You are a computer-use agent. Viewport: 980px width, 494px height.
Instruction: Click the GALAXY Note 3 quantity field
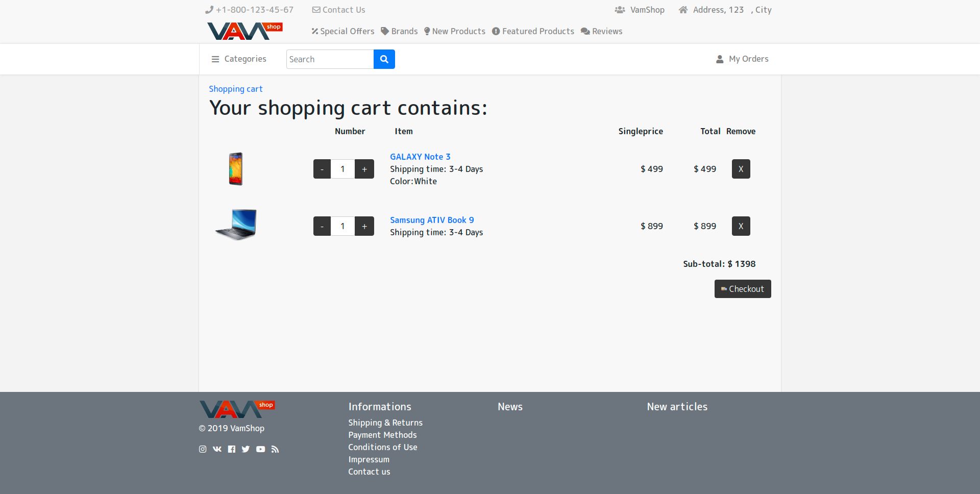pyautogui.click(x=342, y=169)
